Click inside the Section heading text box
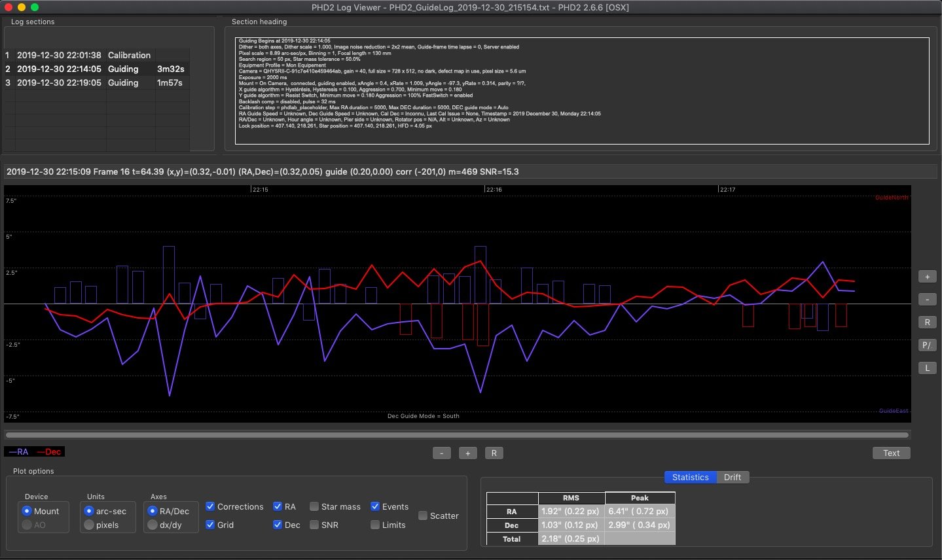The height and width of the screenshot is (560, 942). coord(582,90)
